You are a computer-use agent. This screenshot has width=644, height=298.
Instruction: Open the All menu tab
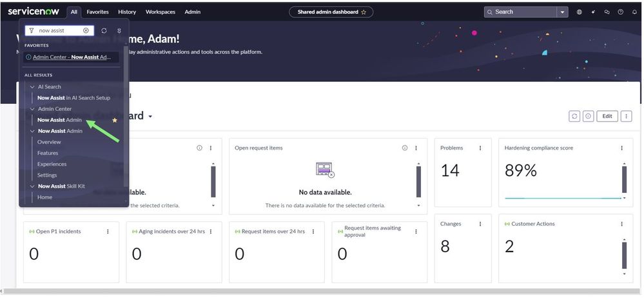click(x=73, y=12)
